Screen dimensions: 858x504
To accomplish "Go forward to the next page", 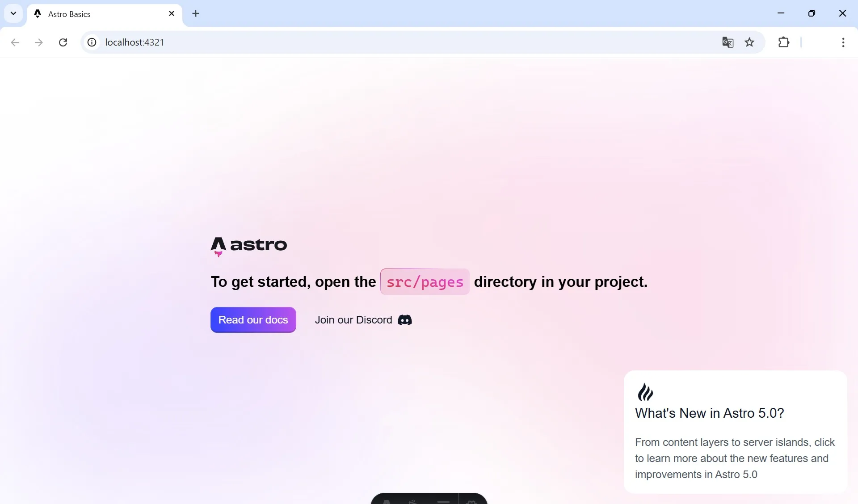I will pos(39,42).
